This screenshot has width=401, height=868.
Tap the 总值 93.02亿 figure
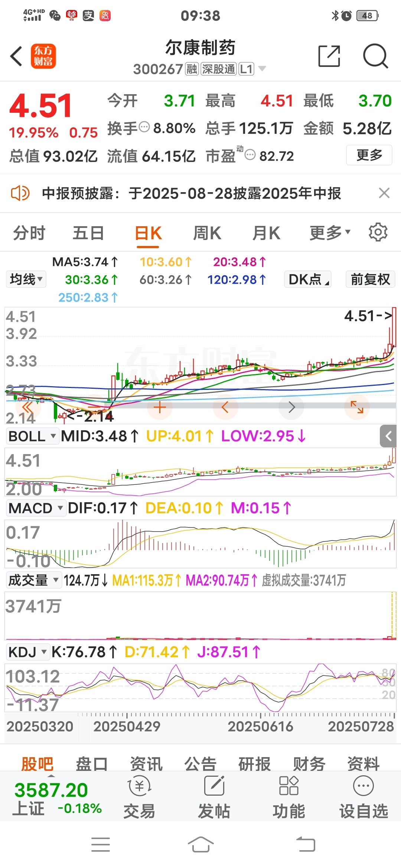point(53,156)
